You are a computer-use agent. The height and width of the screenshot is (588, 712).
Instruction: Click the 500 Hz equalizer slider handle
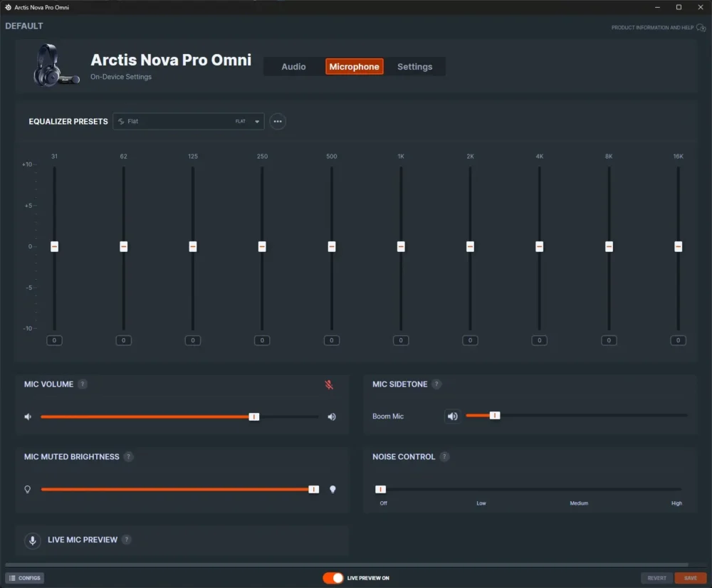pyautogui.click(x=332, y=246)
